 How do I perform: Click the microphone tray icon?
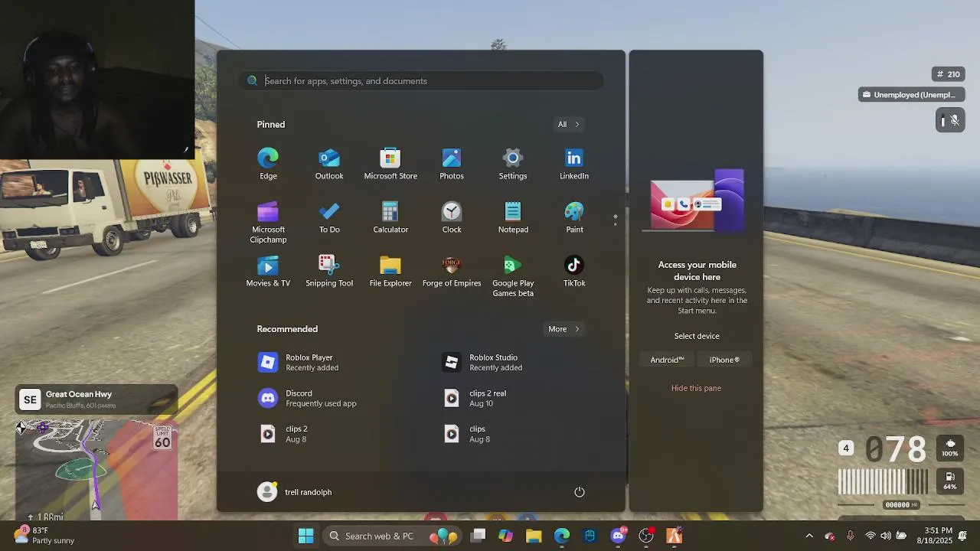[x=850, y=536]
